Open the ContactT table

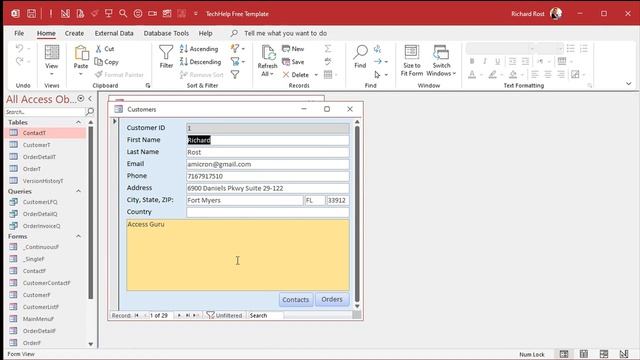tap(34, 133)
